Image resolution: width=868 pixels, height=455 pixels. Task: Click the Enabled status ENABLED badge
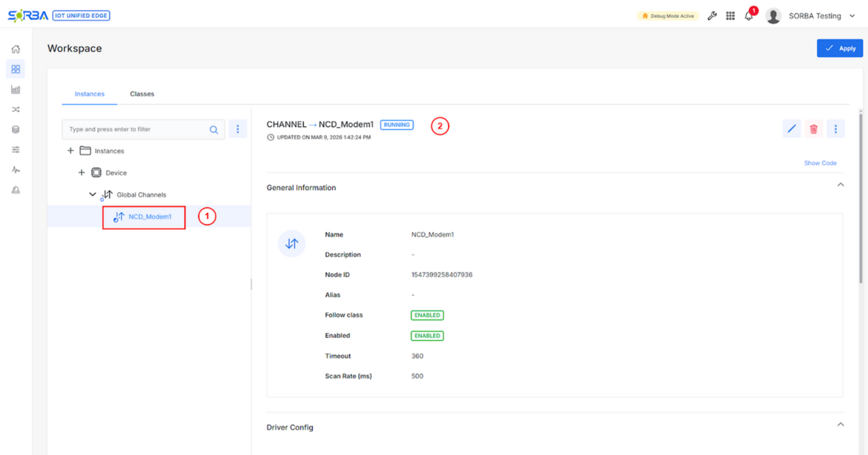click(427, 336)
